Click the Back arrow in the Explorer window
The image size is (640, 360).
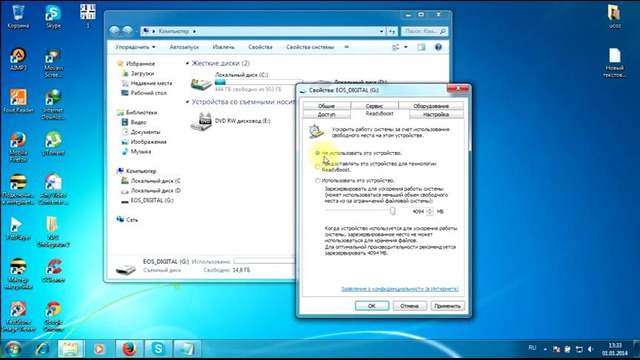coord(115,31)
